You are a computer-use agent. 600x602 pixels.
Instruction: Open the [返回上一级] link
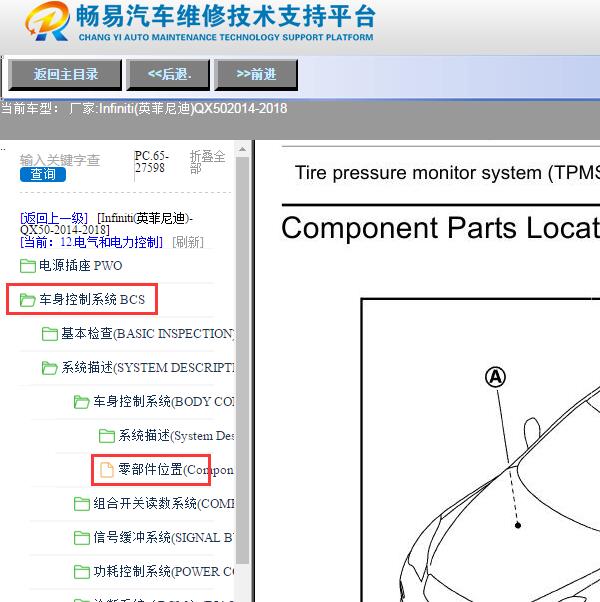(x=54, y=218)
